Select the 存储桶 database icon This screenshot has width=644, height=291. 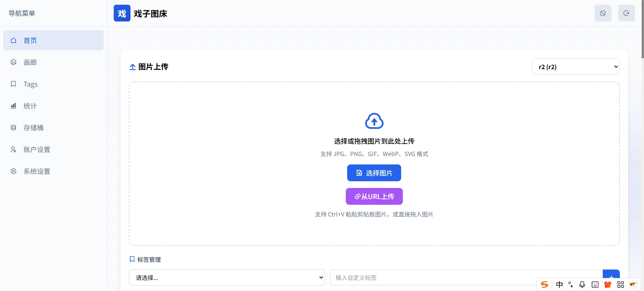[x=13, y=128]
